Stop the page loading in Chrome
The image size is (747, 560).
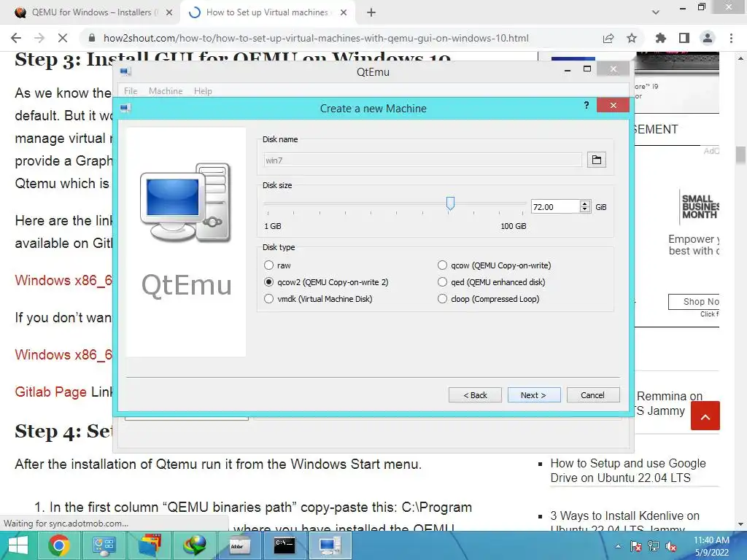click(63, 38)
